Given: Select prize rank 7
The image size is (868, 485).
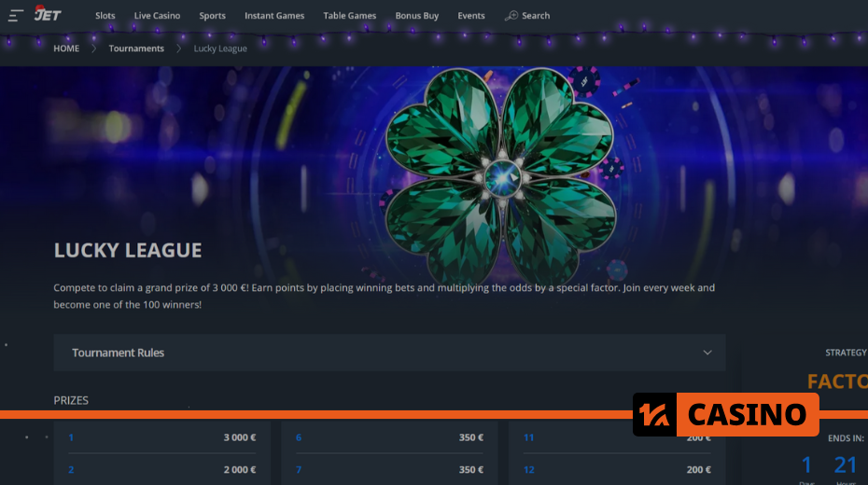Looking at the screenshot, I should tap(299, 469).
